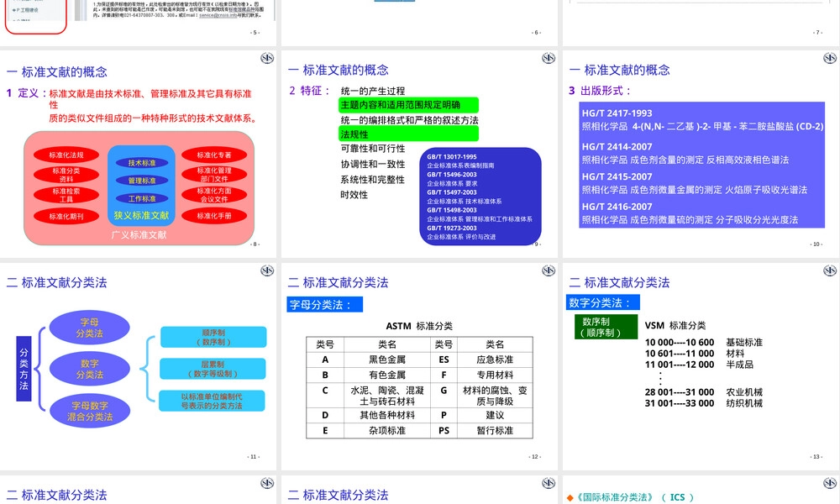Click the 广义标准文献 label
The width and height of the screenshot is (840, 504).
tap(139, 234)
